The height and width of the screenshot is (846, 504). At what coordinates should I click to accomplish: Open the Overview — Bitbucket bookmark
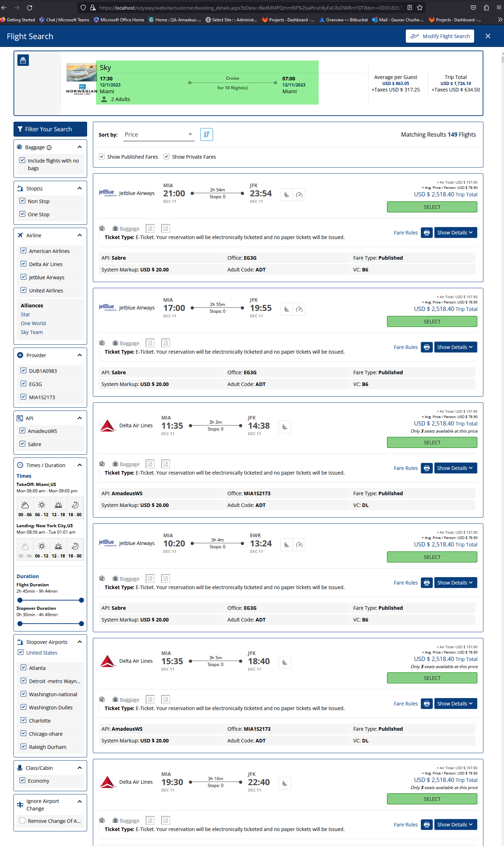point(343,20)
